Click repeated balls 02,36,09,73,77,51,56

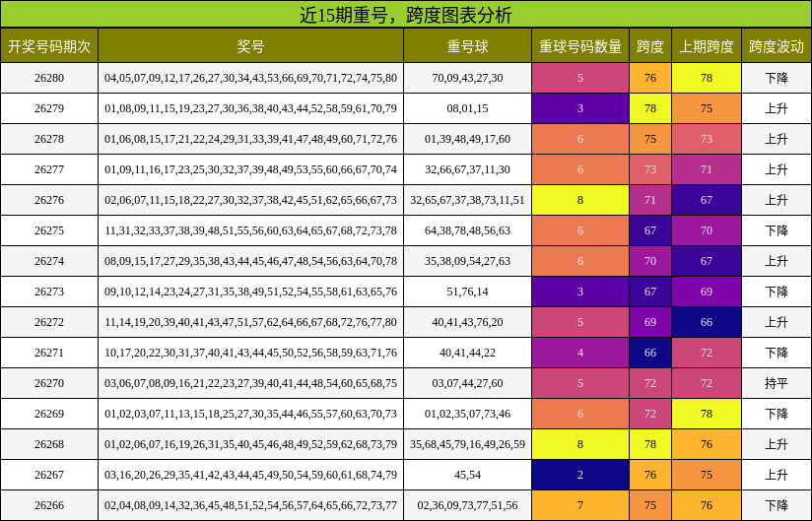[x=468, y=505]
